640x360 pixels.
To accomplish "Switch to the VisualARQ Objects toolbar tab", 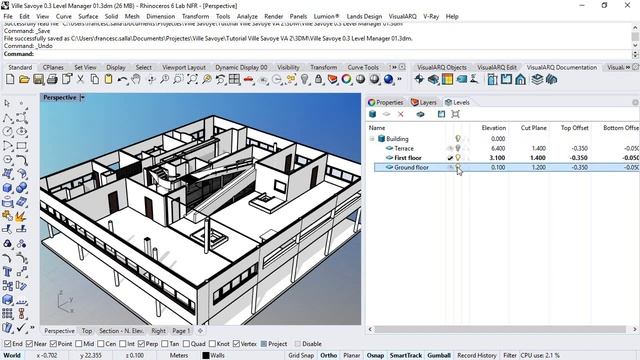I will pyautogui.click(x=442, y=67).
